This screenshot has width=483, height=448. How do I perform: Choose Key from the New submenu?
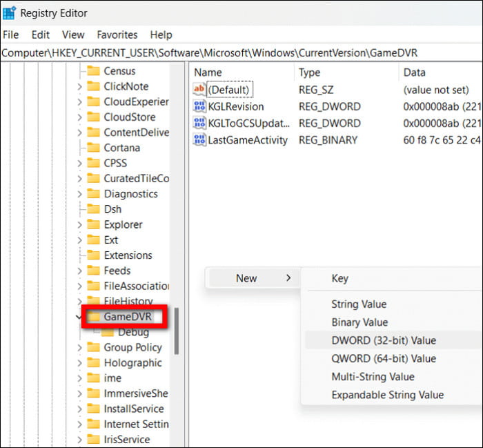[x=339, y=279]
